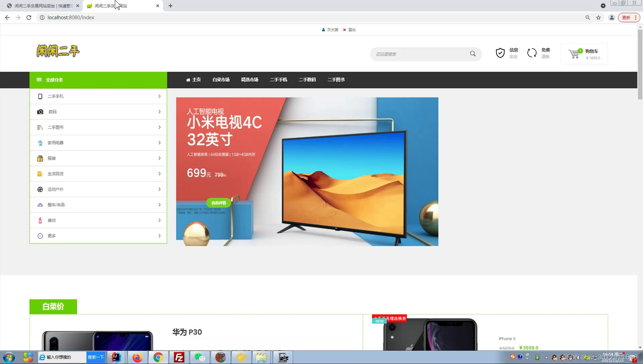
Task: Click the browser address bar URL
Action: 71,17
